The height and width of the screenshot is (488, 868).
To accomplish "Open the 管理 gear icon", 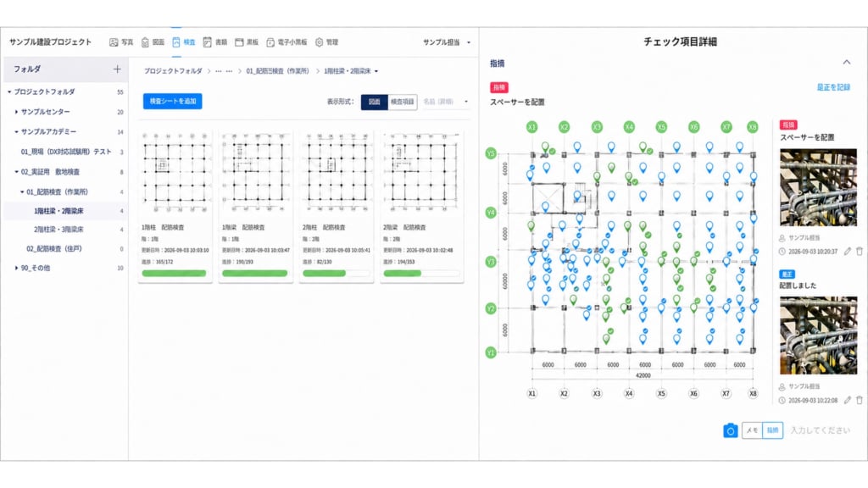I will point(319,42).
